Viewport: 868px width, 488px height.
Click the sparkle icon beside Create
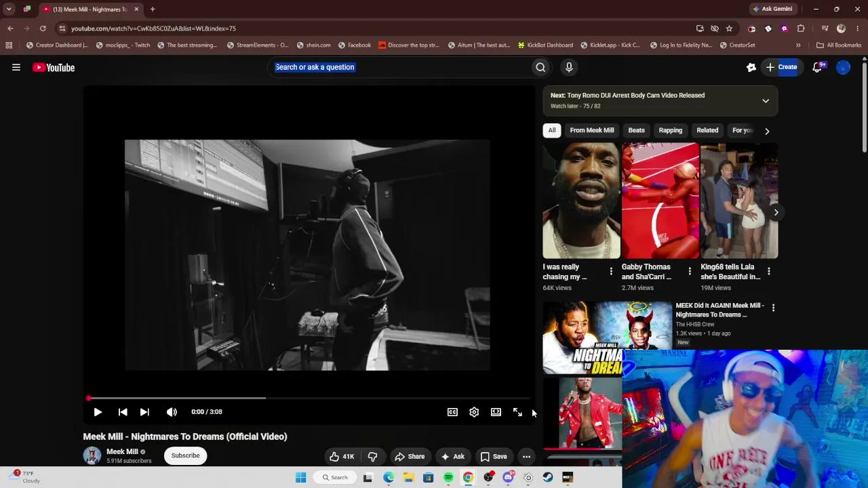click(751, 67)
